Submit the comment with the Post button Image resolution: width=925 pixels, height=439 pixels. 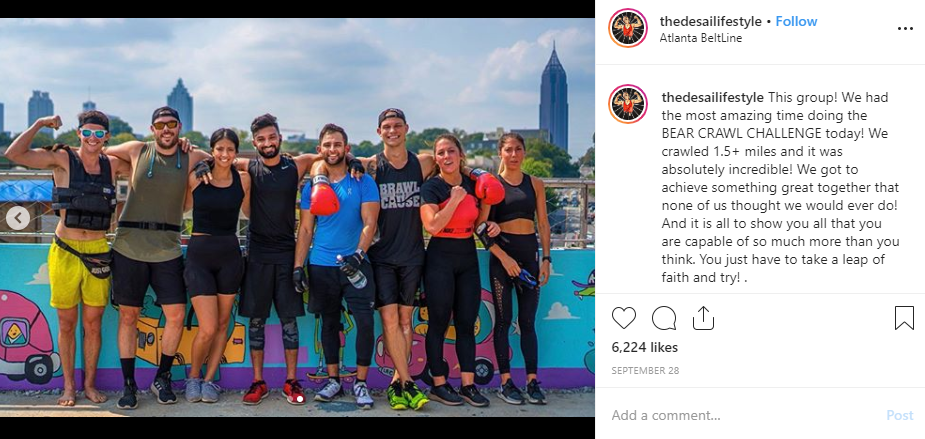coord(900,415)
